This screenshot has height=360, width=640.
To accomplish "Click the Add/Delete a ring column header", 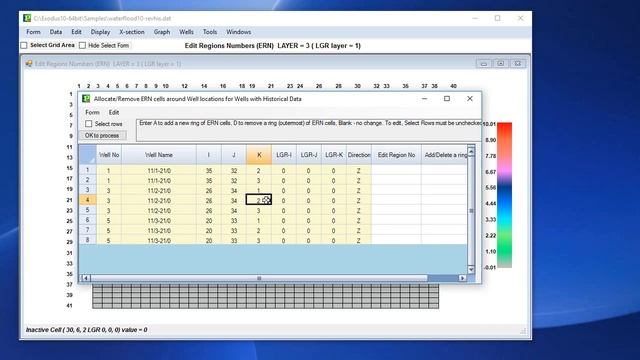I will [x=444, y=155].
